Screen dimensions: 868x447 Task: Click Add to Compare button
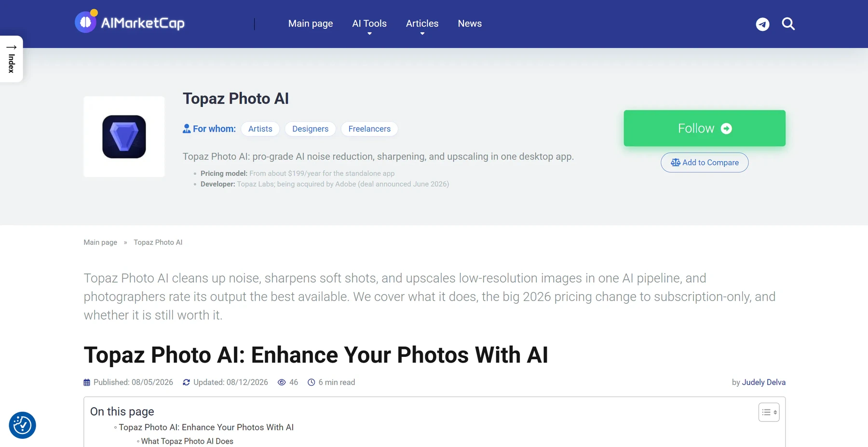pos(705,163)
